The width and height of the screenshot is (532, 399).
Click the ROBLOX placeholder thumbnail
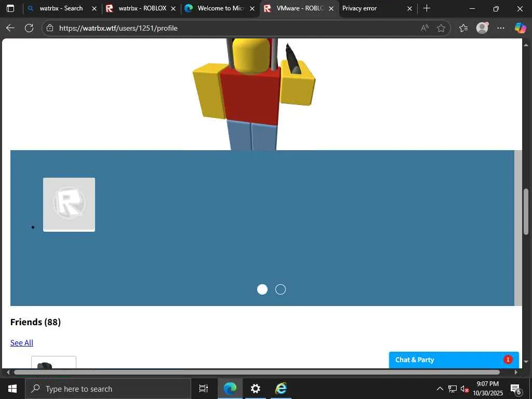tap(69, 205)
